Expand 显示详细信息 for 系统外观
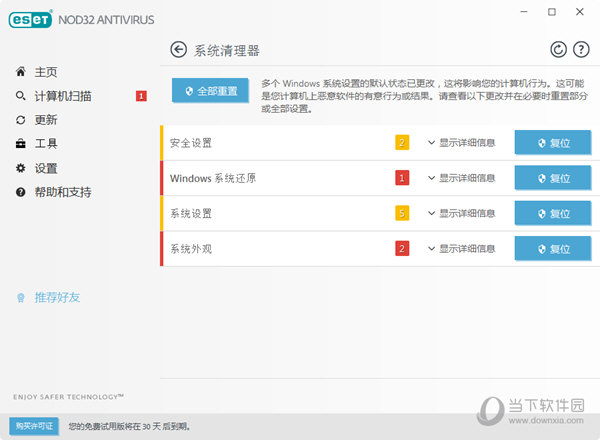Screen dimensions: 600x440 pyautogui.click(x=461, y=249)
